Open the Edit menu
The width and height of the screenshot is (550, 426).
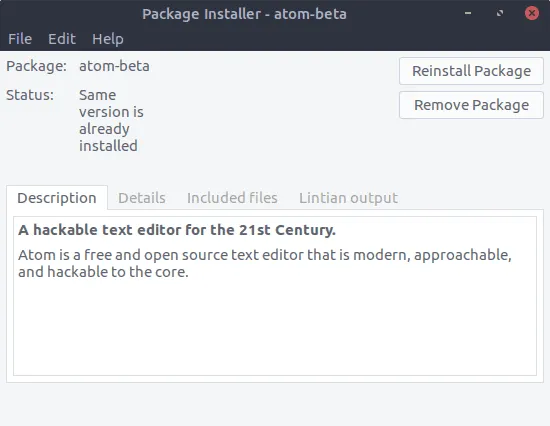tap(62, 39)
